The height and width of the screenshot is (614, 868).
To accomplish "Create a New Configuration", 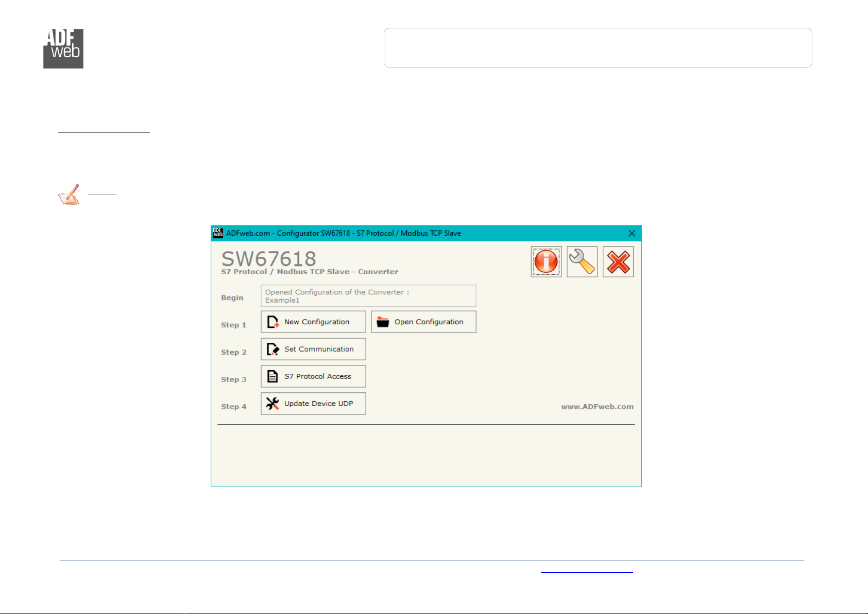I will click(313, 322).
